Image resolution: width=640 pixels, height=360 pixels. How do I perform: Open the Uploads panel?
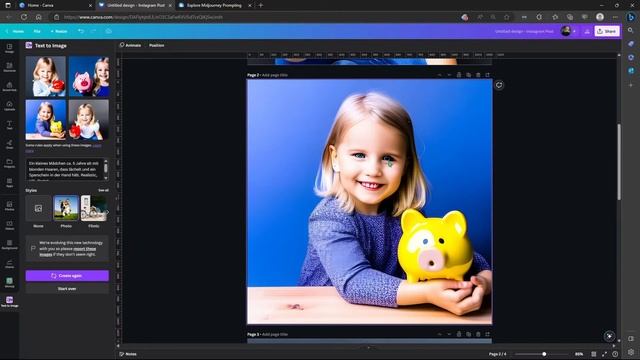coord(9,106)
